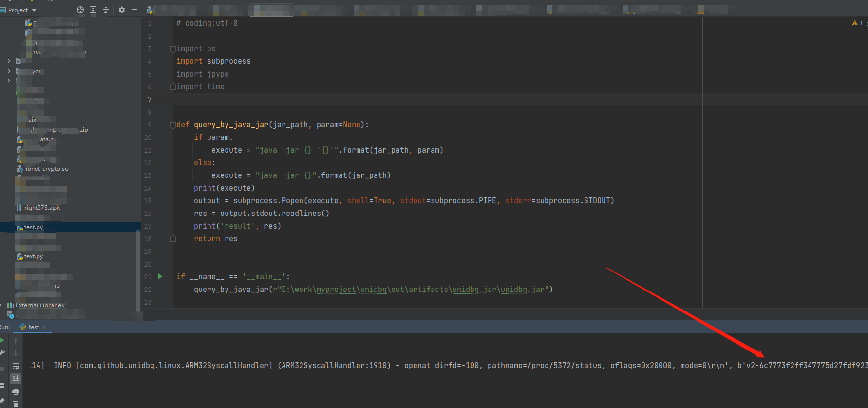Viewport: 868px width, 408px height.
Task: Click the fold-end marker at line 18
Action: (x=173, y=239)
